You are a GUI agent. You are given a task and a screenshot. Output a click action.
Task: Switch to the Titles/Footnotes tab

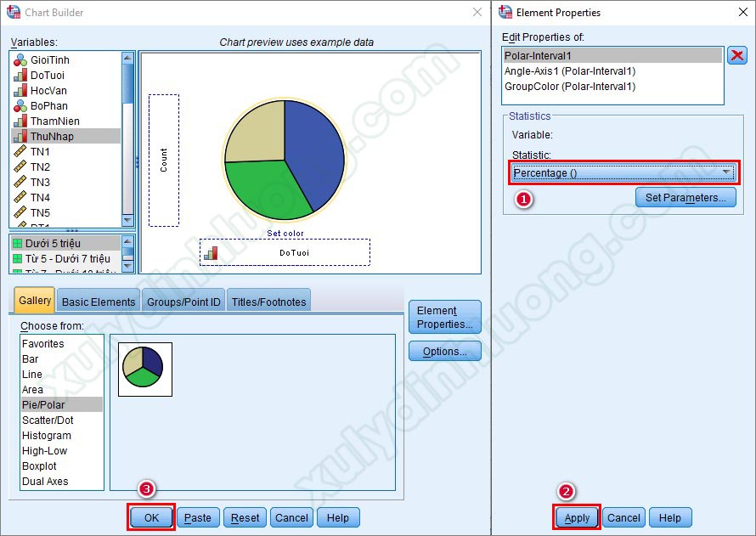click(268, 302)
